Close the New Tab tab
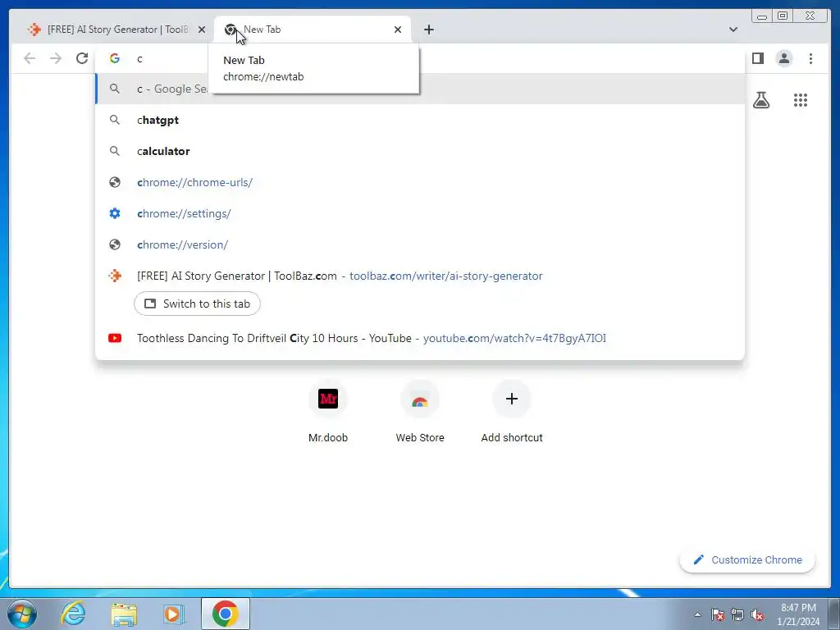This screenshot has height=630, width=840. (398, 30)
